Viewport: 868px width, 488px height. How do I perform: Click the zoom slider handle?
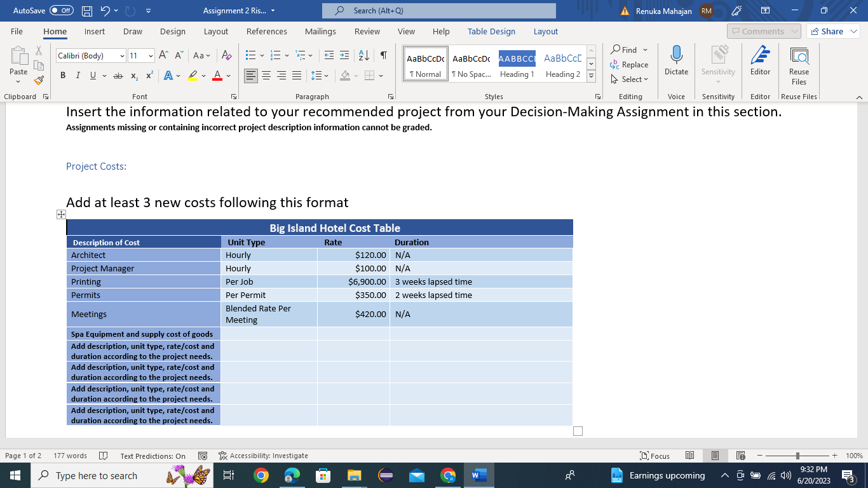[x=797, y=456]
